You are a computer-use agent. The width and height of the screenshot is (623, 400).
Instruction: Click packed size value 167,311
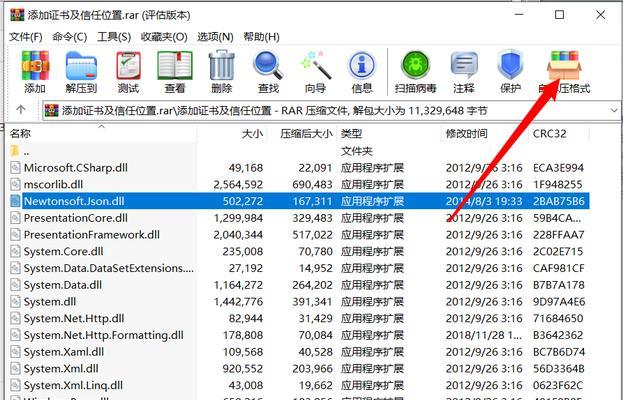pyautogui.click(x=312, y=201)
